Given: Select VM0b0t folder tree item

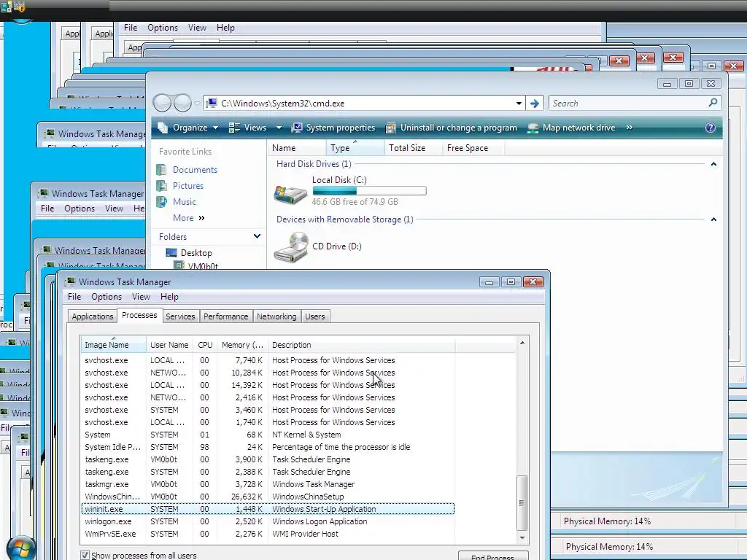Looking at the screenshot, I should [203, 266].
